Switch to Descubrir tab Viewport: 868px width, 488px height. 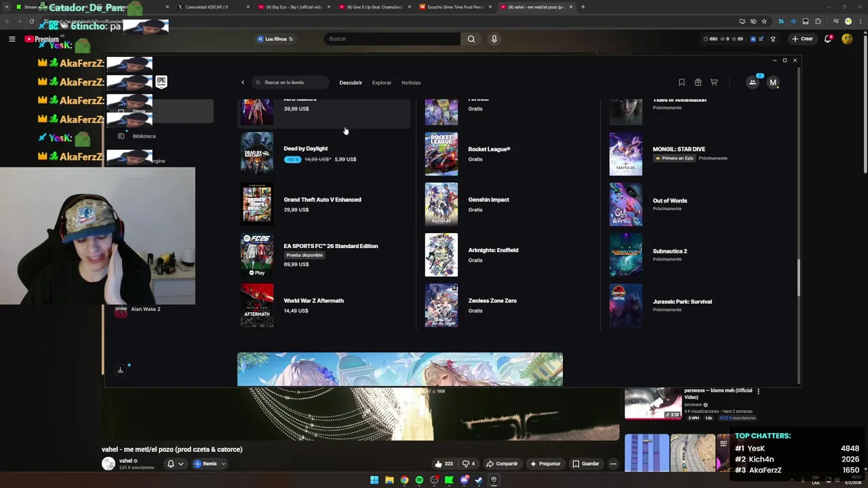coord(351,83)
